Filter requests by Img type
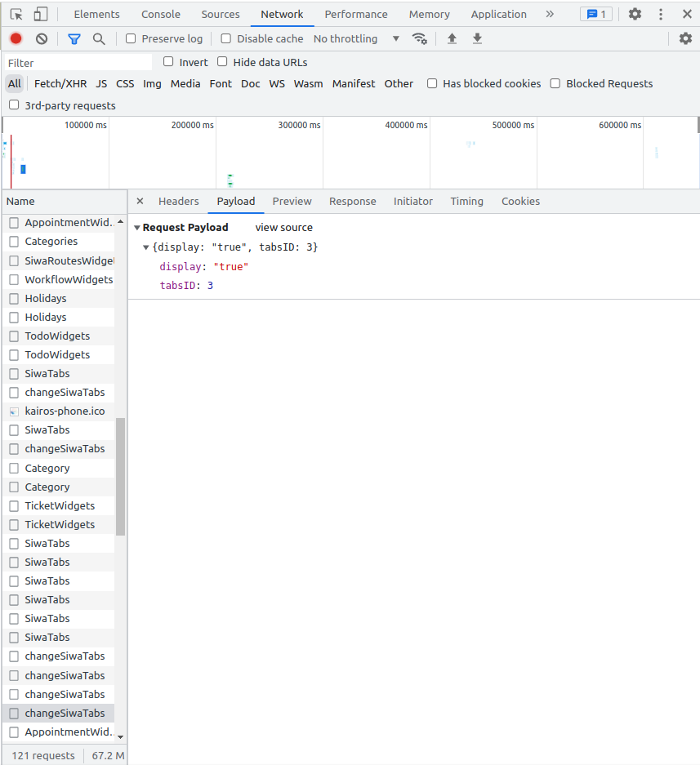The height and width of the screenshot is (765, 700). pyautogui.click(x=152, y=83)
